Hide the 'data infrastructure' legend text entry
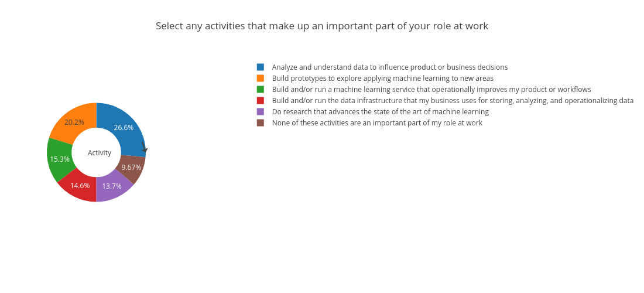This screenshot has width=644, height=293. [453, 100]
